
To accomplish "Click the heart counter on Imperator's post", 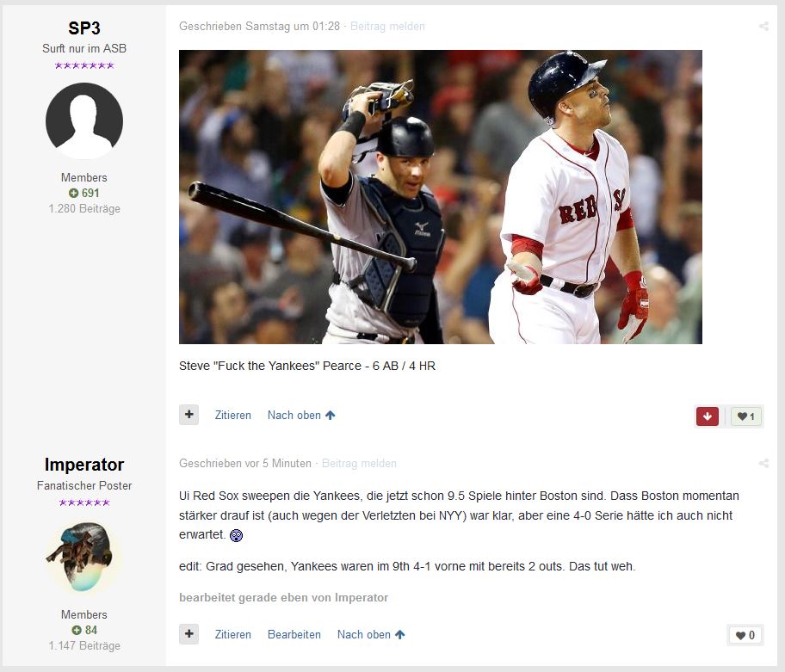I will coord(745,636).
